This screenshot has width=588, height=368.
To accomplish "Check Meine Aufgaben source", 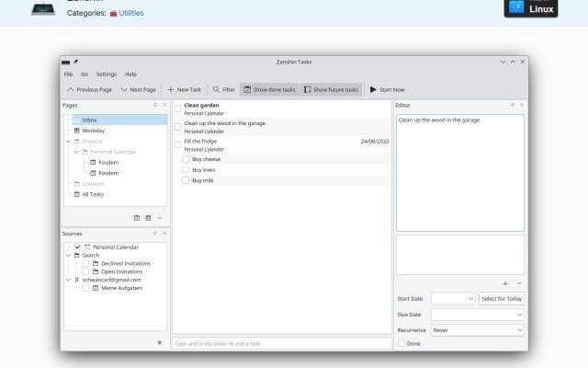I will [x=85, y=288].
